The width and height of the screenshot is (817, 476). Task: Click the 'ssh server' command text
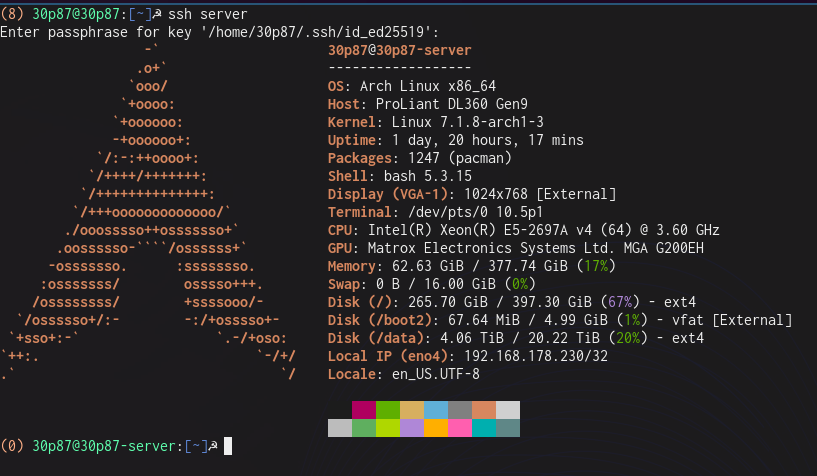pos(207,14)
